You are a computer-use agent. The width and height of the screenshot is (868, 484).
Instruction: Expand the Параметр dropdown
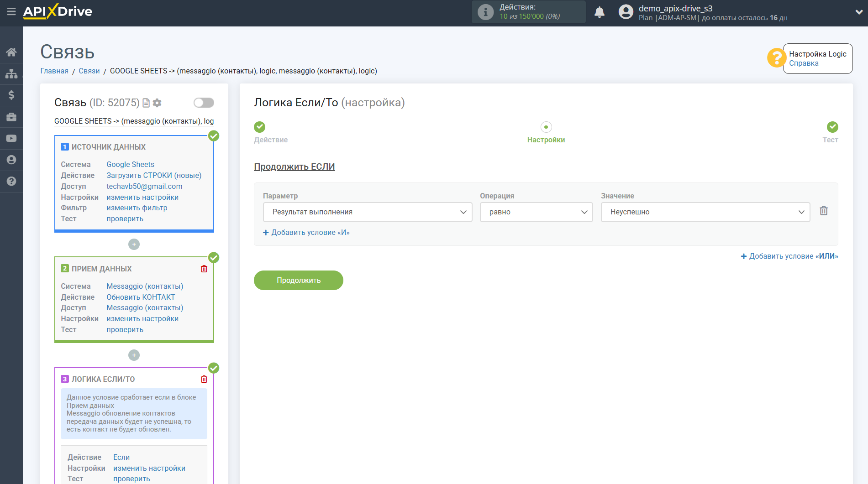pyautogui.click(x=367, y=212)
